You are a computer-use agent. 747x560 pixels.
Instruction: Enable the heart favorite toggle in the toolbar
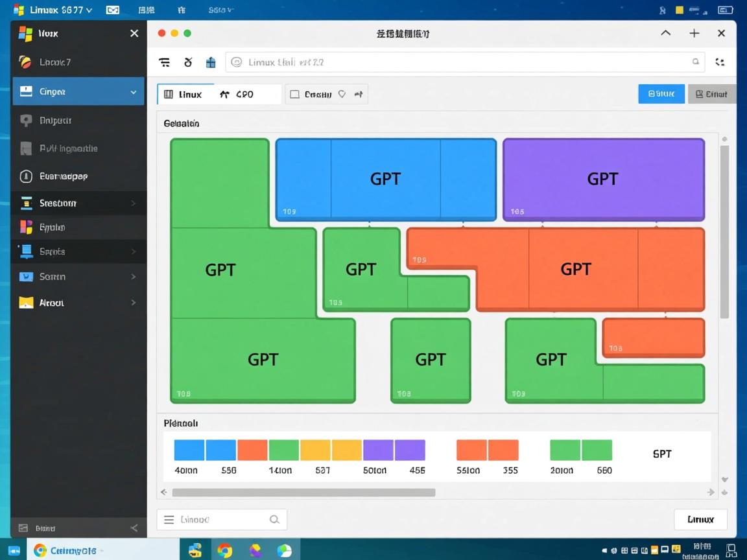tap(343, 93)
